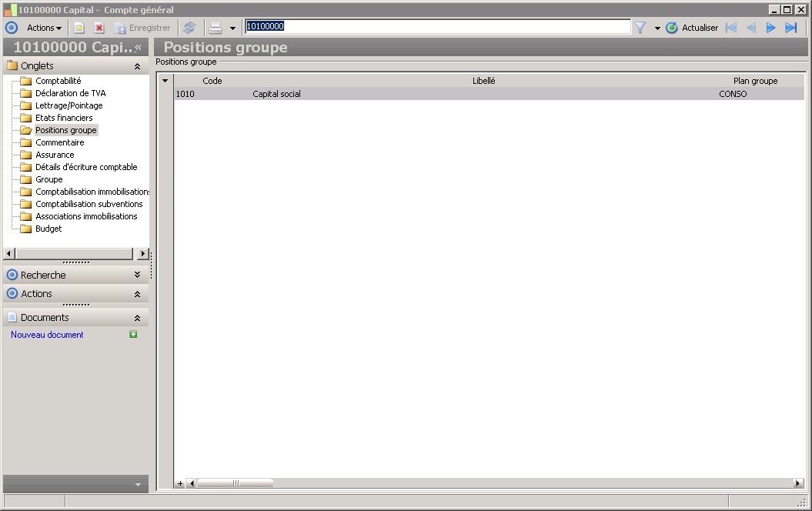Image resolution: width=812 pixels, height=511 pixels.
Task: Sort by the Code column header
Action: click(212, 81)
